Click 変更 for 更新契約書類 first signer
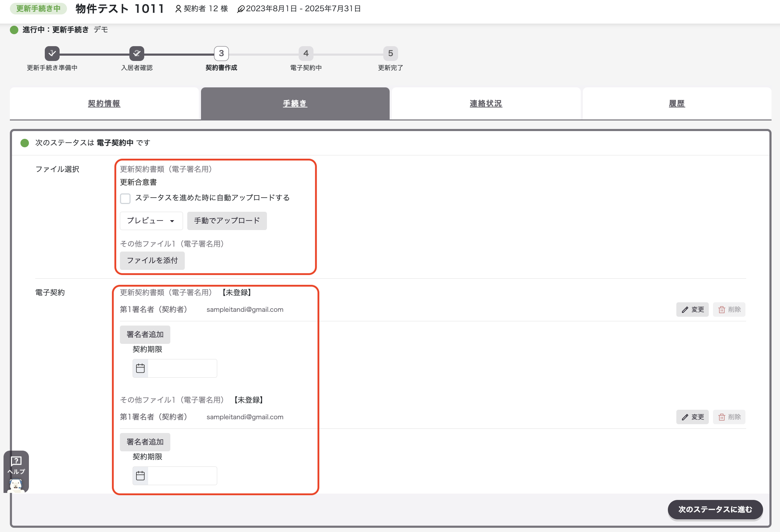780x532 pixels. pyautogui.click(x=693, y=309)
